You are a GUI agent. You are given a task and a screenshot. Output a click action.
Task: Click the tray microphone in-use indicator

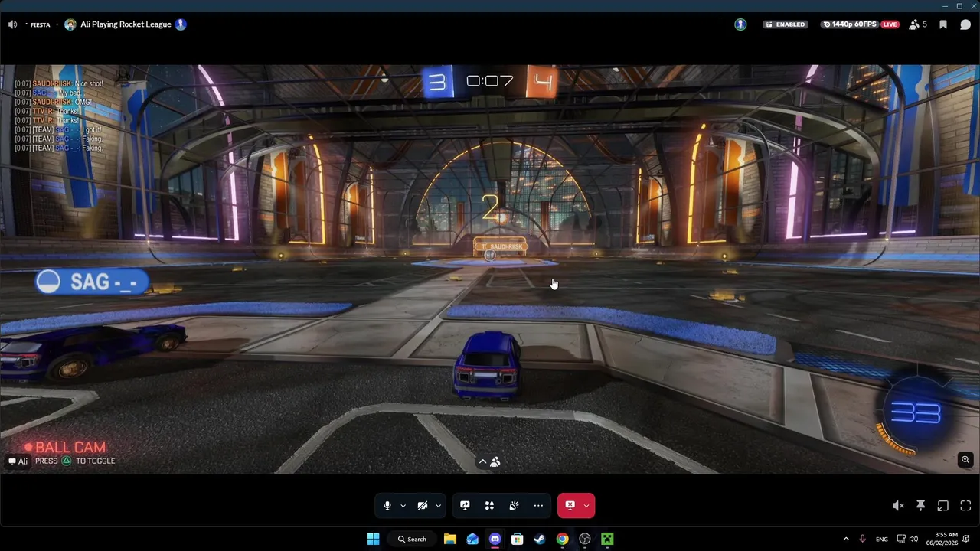coord(863,539)
